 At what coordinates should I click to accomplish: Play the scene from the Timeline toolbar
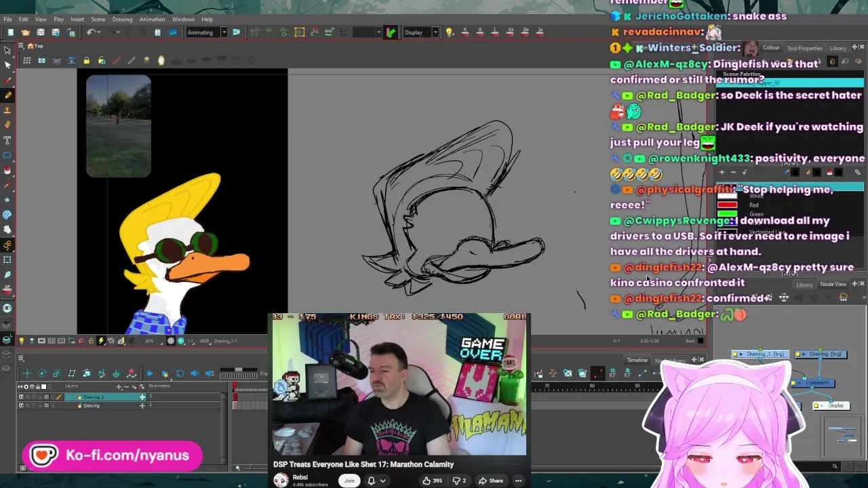click(x=150, y=373)
